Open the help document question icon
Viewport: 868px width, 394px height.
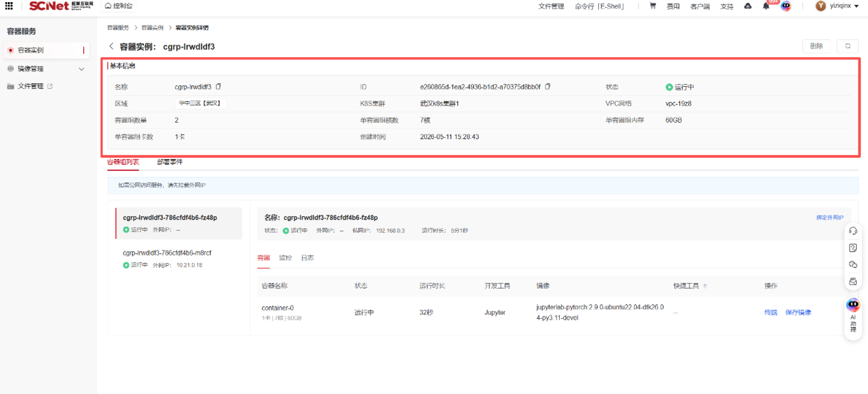[x=853, y=248]
